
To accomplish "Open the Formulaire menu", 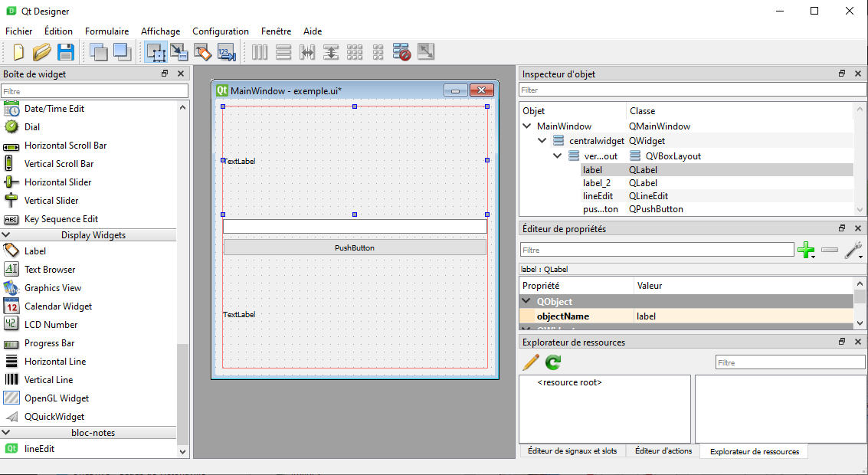I will tap(106, 31).
